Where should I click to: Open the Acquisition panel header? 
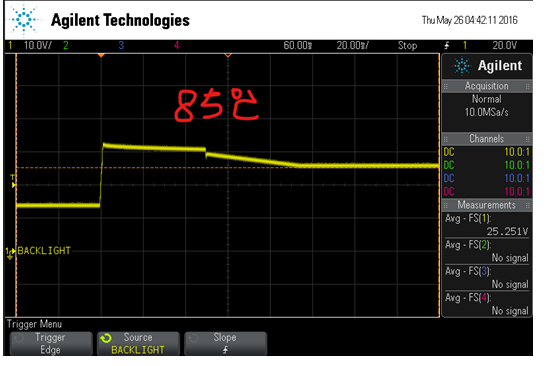(x=487, y=86)
